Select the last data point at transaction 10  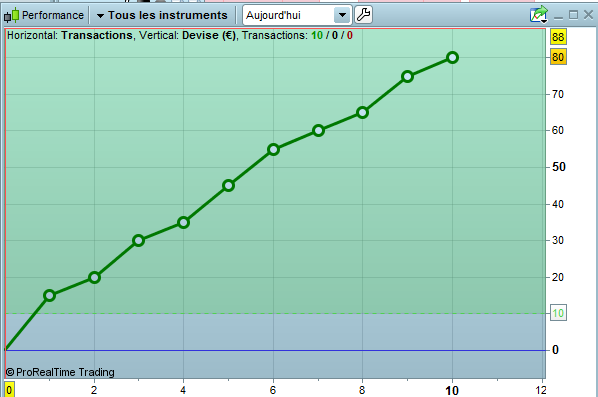(x=452, y=58)
